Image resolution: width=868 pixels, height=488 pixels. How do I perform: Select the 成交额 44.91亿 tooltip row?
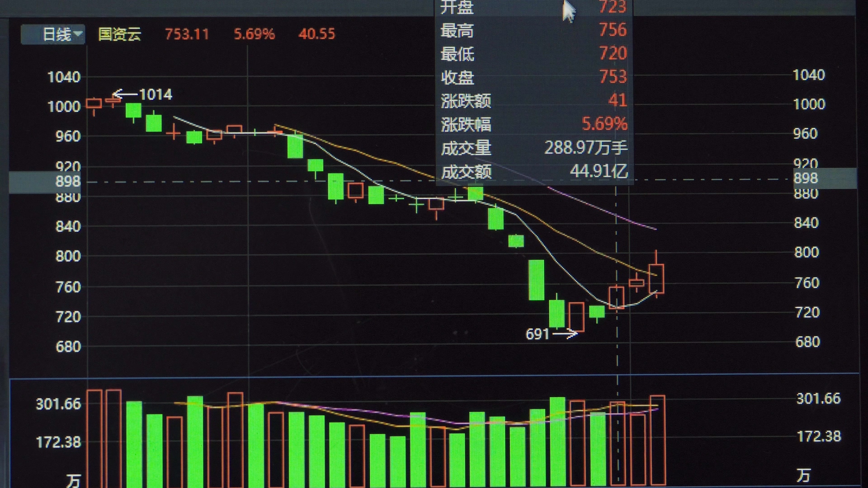pyautogui.click(x=533, y=171)
